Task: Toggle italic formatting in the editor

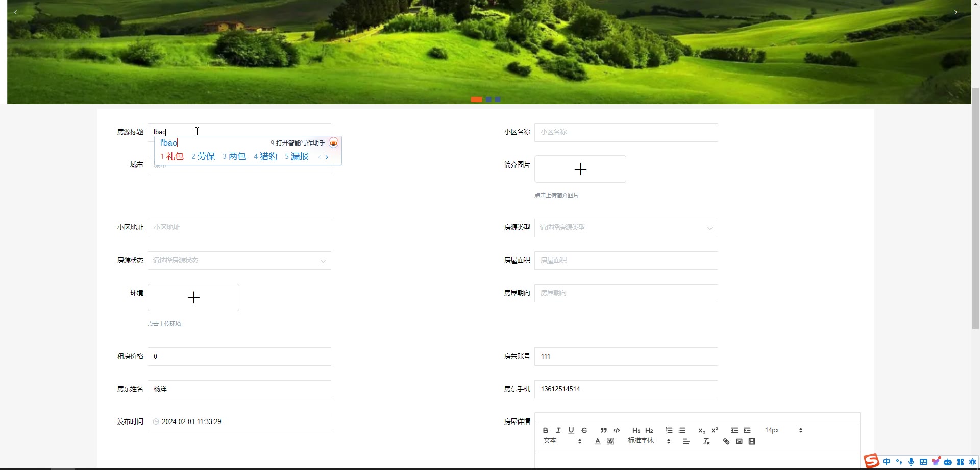Action: click(558, 430)
